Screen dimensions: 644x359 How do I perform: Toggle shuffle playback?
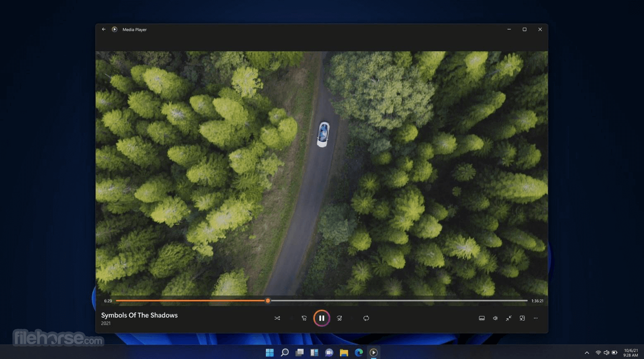click(277, 318)
